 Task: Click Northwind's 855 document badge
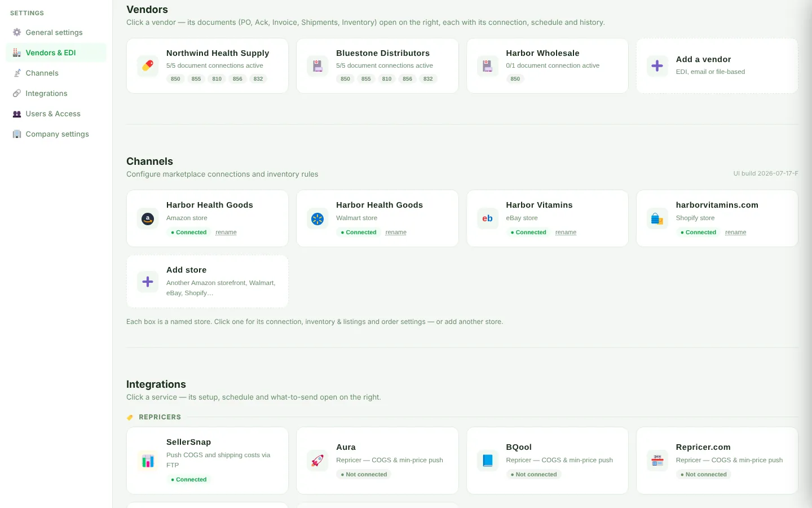click(x=196, y=79)
